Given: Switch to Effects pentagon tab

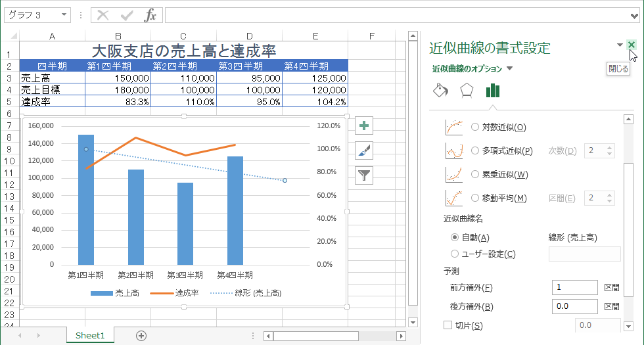Looking at the screenshot, I should point(467,91).
